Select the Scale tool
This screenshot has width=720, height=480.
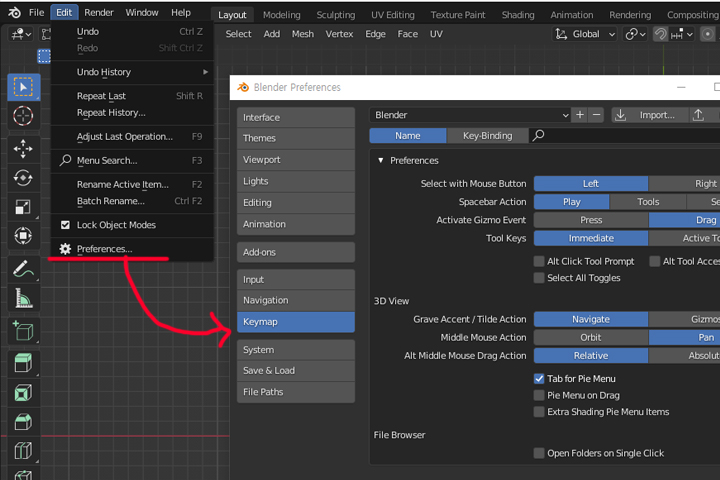click(x=23, y=207)
